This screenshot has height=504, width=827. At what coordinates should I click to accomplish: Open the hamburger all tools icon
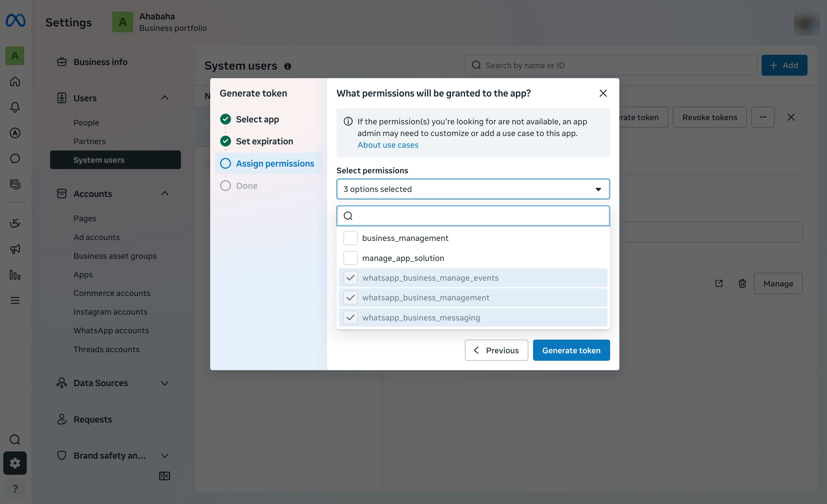15,300
